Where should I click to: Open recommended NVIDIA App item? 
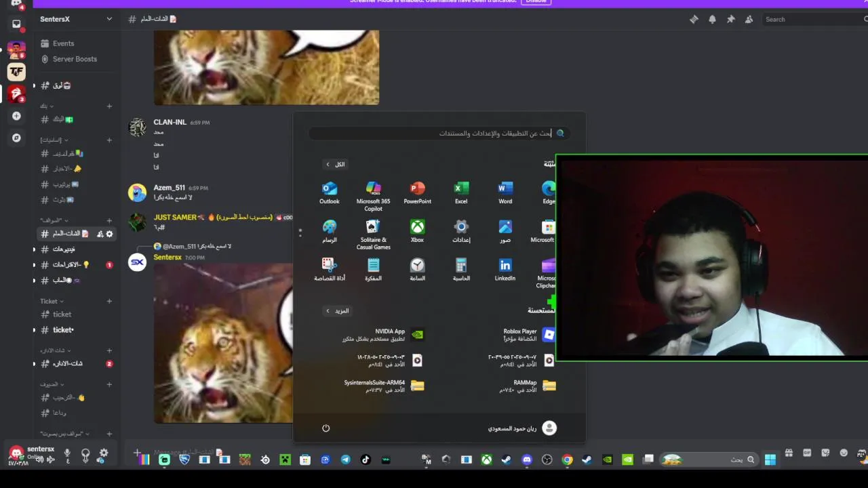383,335
